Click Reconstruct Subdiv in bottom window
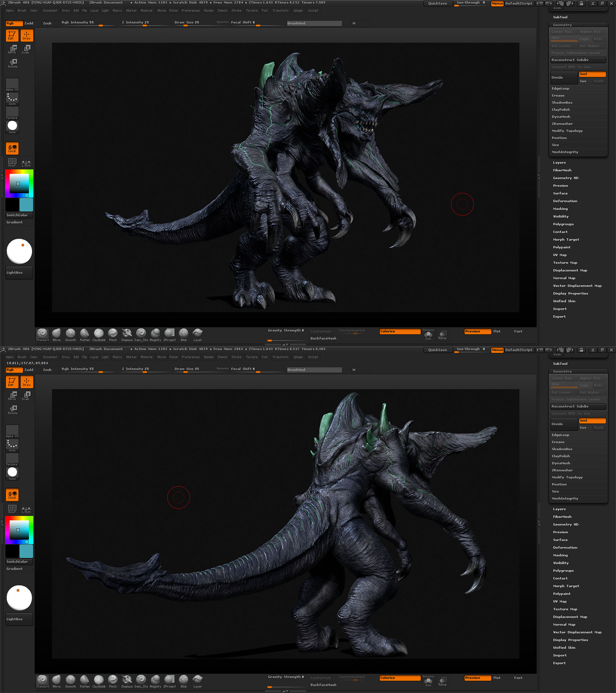 [x=578, y=407]
